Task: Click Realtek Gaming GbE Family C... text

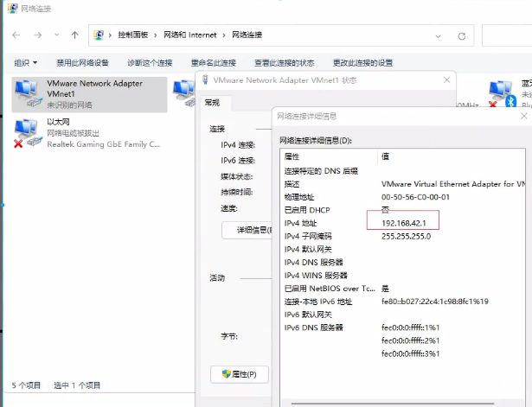Action: point(104,144)
